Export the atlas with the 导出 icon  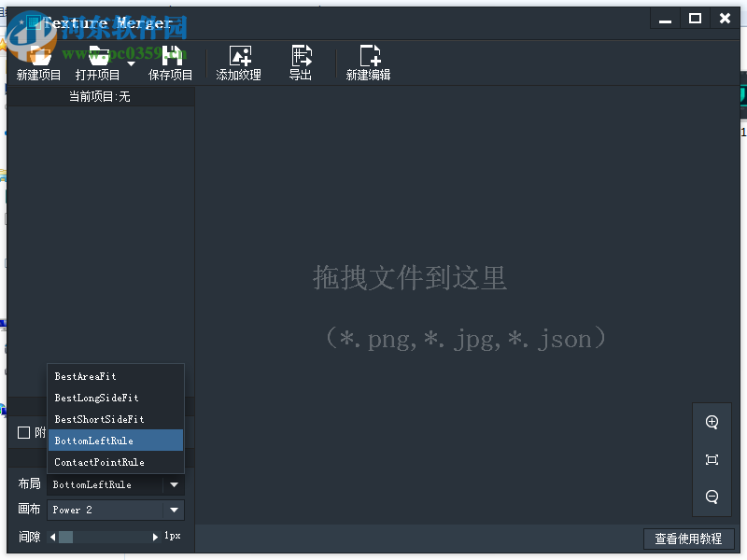(x=301, y=56)
